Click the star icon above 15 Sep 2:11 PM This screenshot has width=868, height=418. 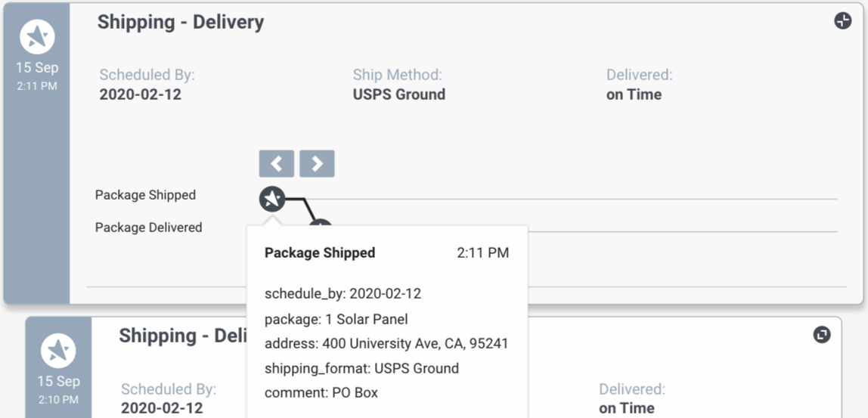click(x=37, y=37)
